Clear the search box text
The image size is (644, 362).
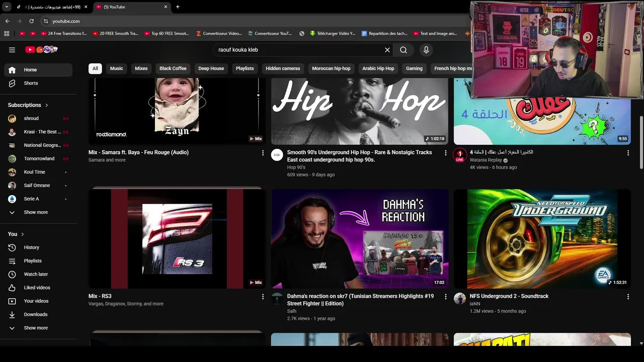[x=387, y=50]
